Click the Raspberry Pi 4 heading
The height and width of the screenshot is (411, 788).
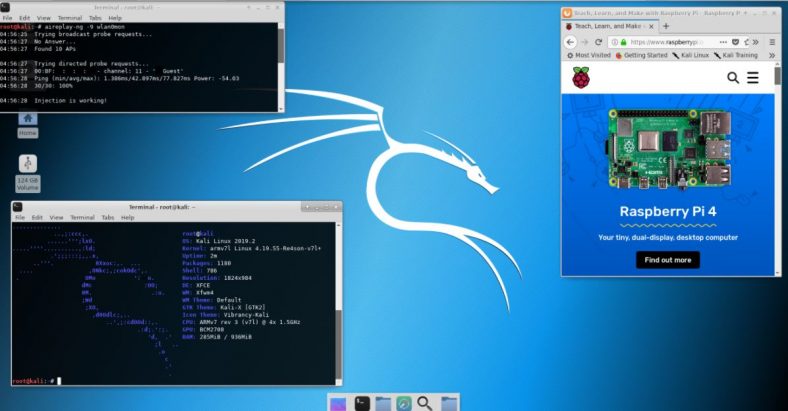click(x=668, y=212)
